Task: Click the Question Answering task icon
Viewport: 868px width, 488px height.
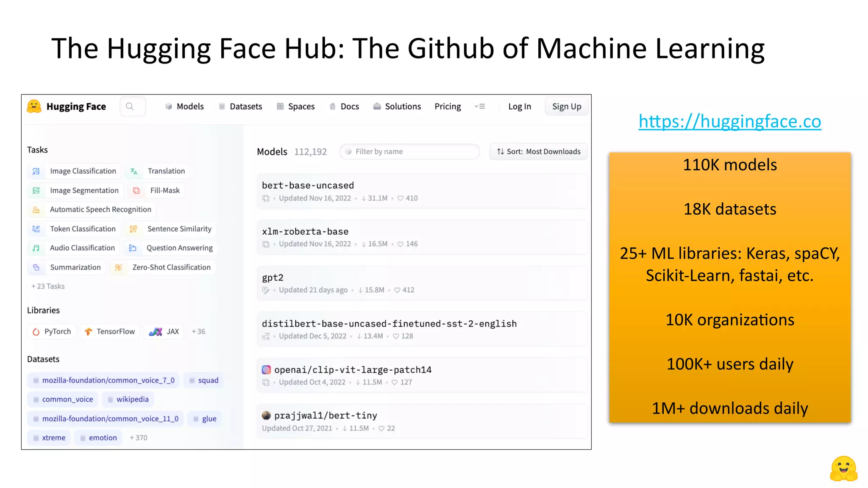Action: 132,248
